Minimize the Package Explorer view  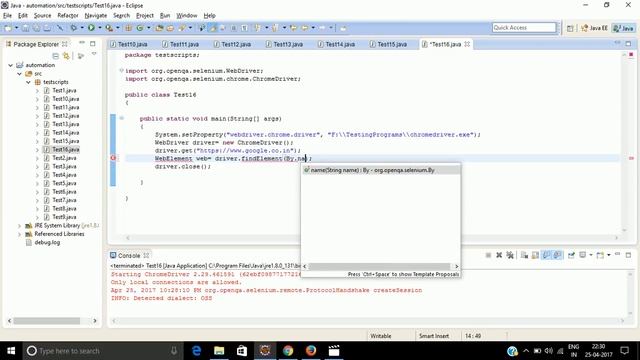82,43
